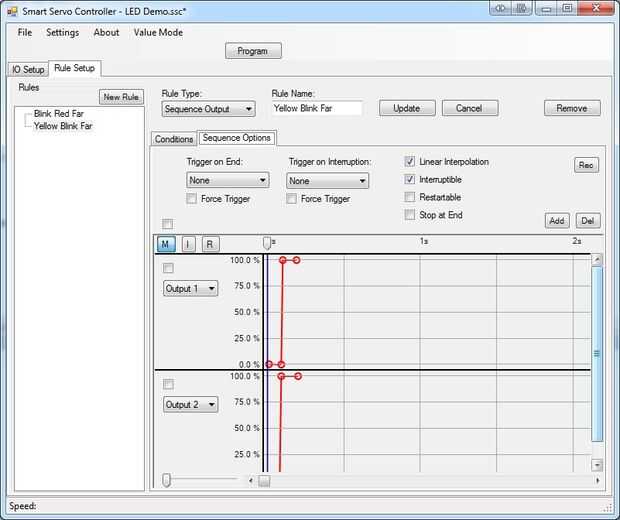Open the Output 1 channel dropdown
Viewport: 620px width, 520px height.
pyautogui.click(x=191, y=288)
